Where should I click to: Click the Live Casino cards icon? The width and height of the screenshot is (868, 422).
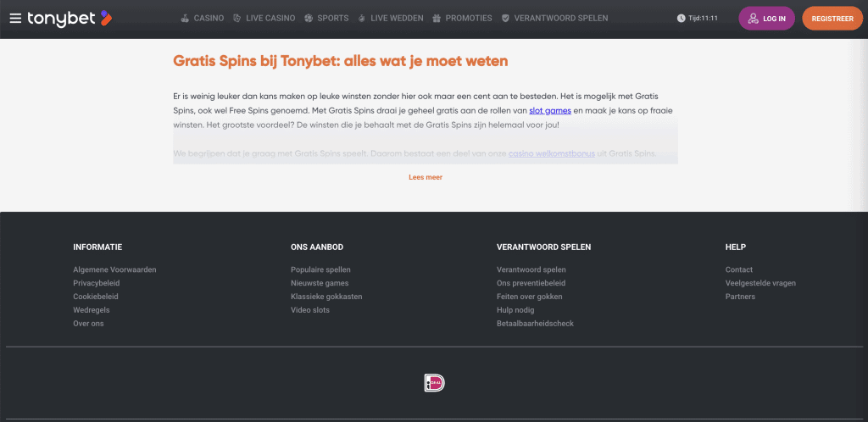point(237,19)
